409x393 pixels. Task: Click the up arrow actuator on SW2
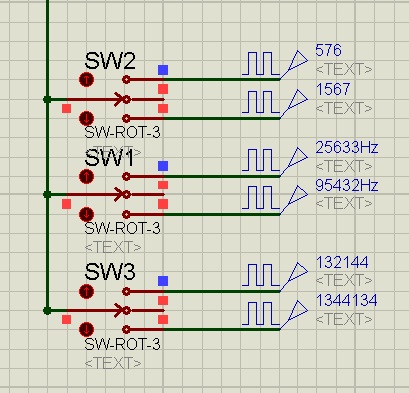point(86,80)
